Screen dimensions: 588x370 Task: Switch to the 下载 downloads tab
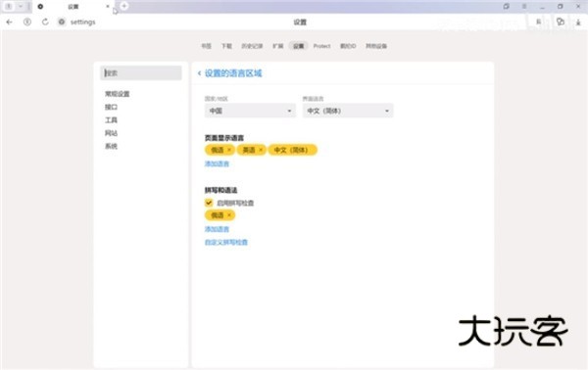coord(226,46)
